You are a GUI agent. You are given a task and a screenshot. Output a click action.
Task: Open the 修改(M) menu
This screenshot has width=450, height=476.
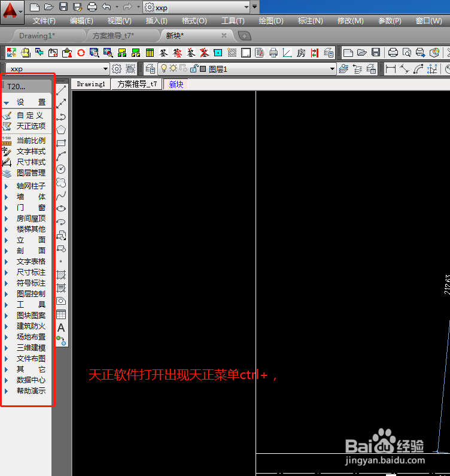[x=350, y=21]
